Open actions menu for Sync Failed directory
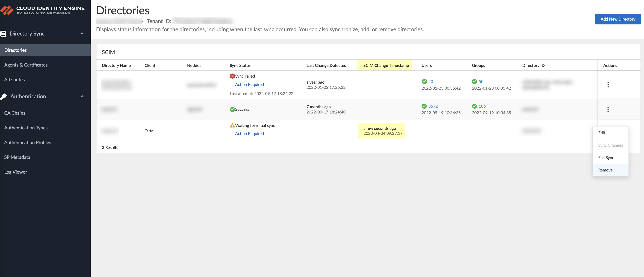The height and width of the screenshot is (277, 644). point(608,85)
